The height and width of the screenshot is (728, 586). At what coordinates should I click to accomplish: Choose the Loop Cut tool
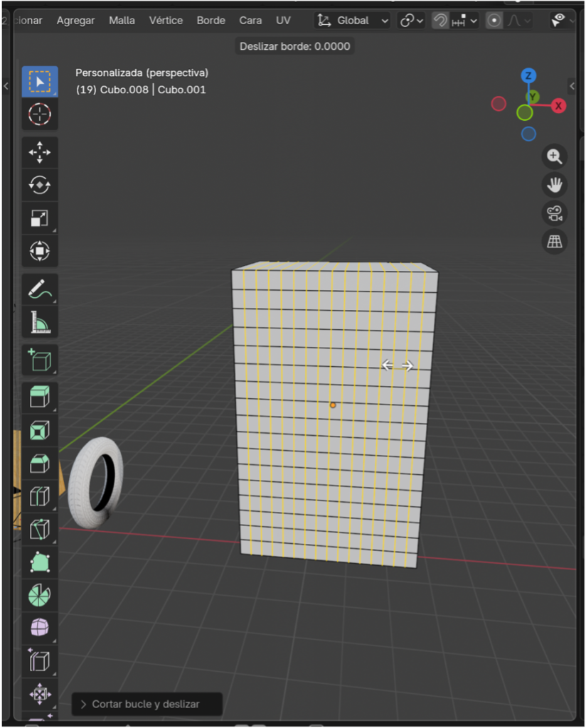tap(40, 496)
